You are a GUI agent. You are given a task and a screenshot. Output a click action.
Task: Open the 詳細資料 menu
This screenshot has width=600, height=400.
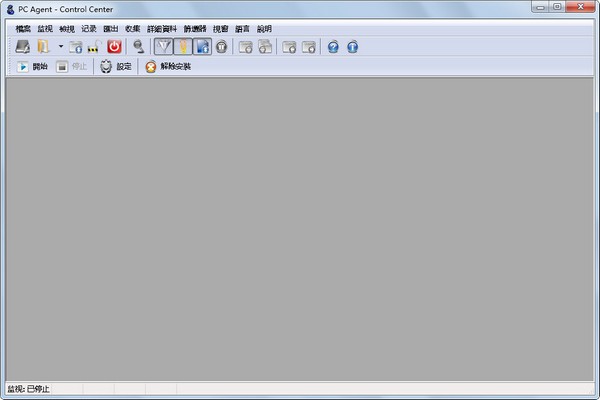(x=161, y=29)
